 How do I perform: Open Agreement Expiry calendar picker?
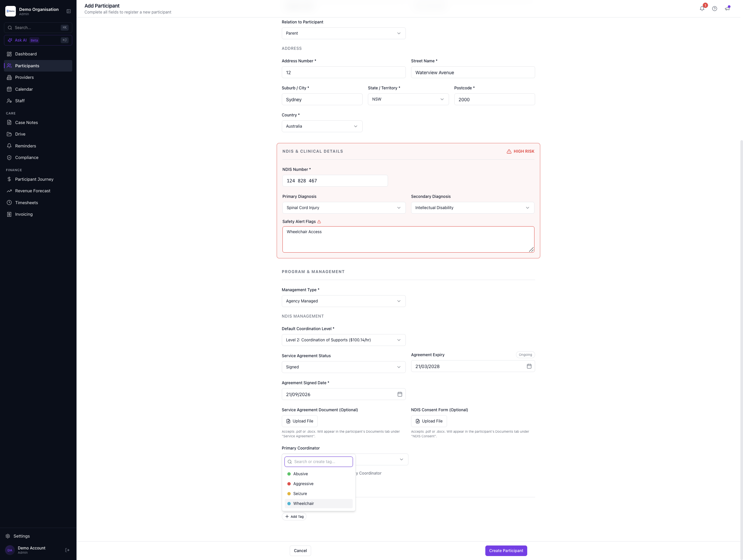[x=529, y=366]
